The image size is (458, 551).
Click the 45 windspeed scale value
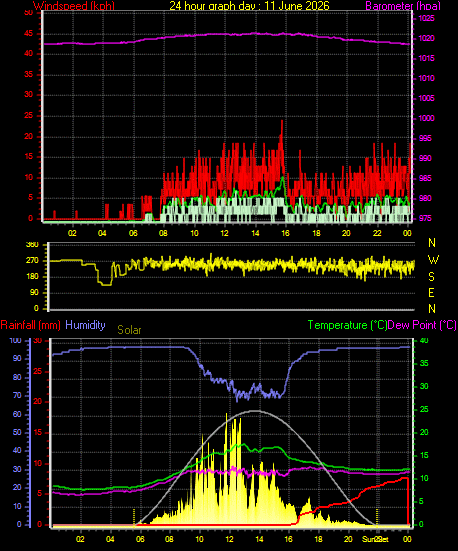coord(28,34)
